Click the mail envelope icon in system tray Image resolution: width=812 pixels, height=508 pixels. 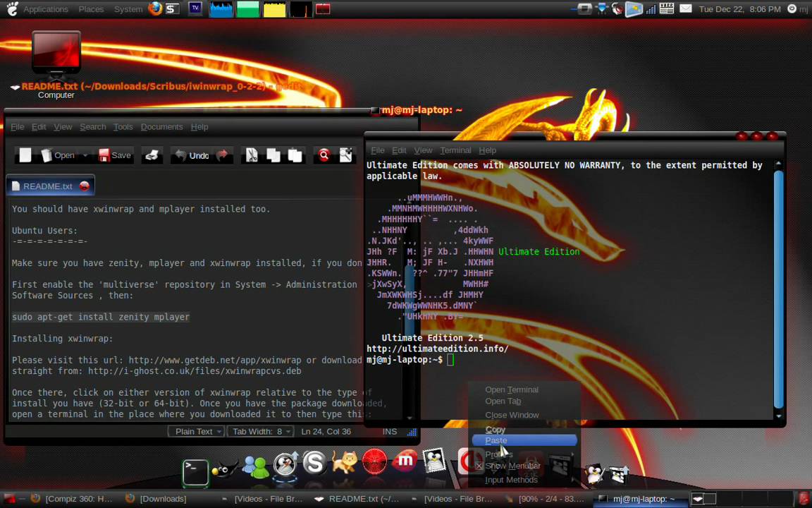[x=686, y=8]
